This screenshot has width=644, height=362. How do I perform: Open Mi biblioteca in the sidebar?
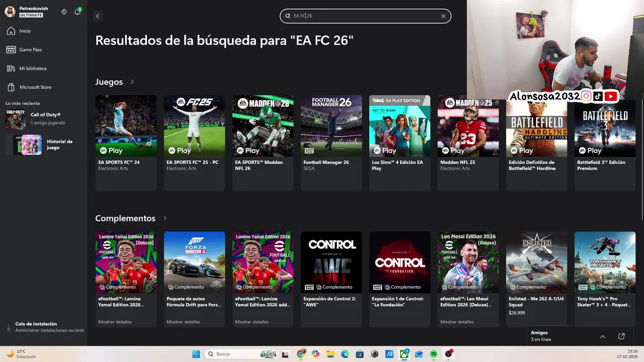[x=43, y=68]
